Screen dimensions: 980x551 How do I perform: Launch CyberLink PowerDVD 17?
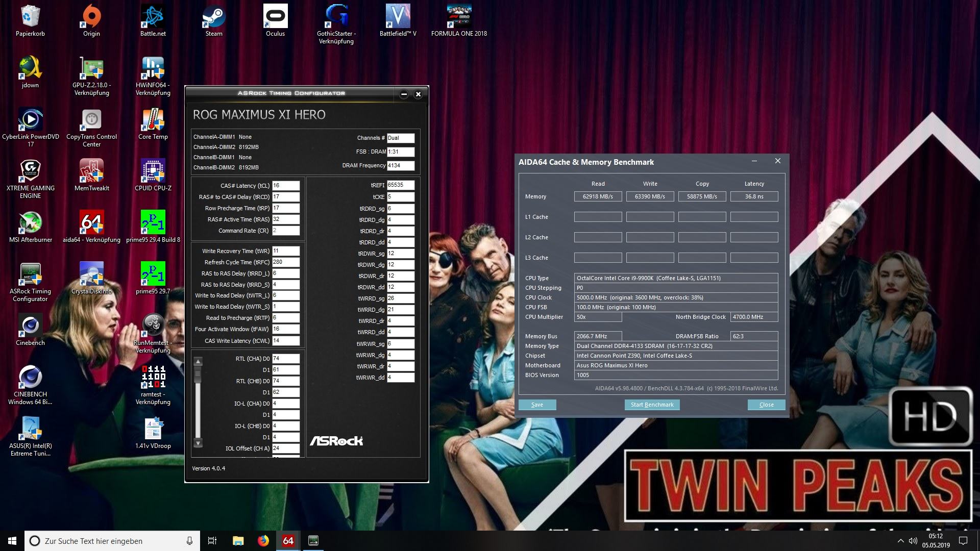[x=30, y=128]
